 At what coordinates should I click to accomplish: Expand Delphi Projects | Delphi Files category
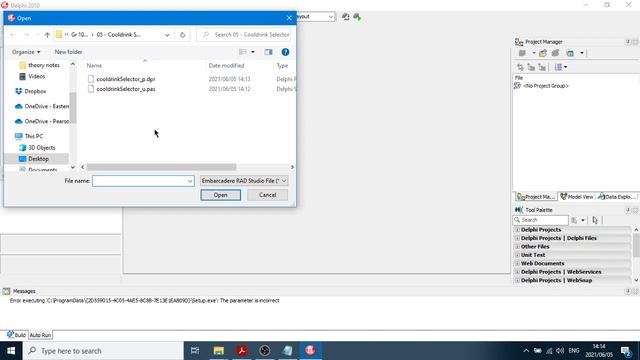click(517, 238)
